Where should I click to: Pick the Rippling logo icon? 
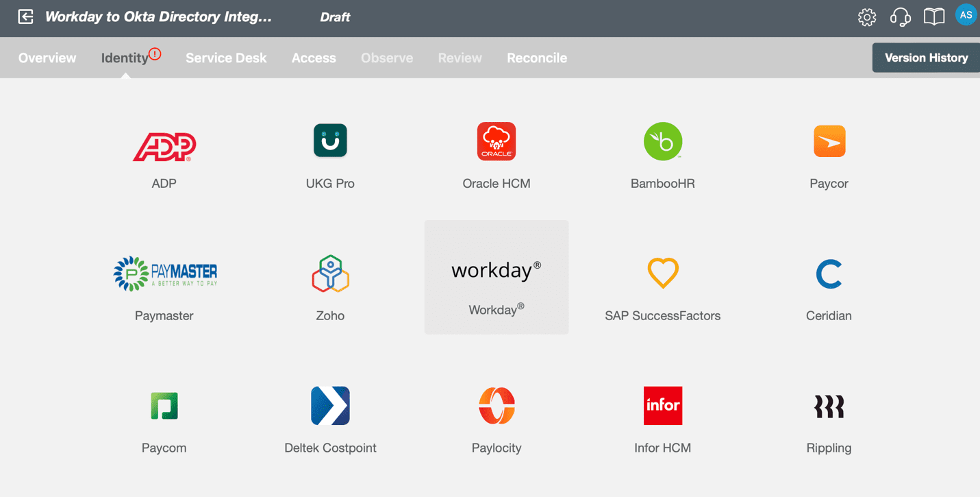point(829,406)
